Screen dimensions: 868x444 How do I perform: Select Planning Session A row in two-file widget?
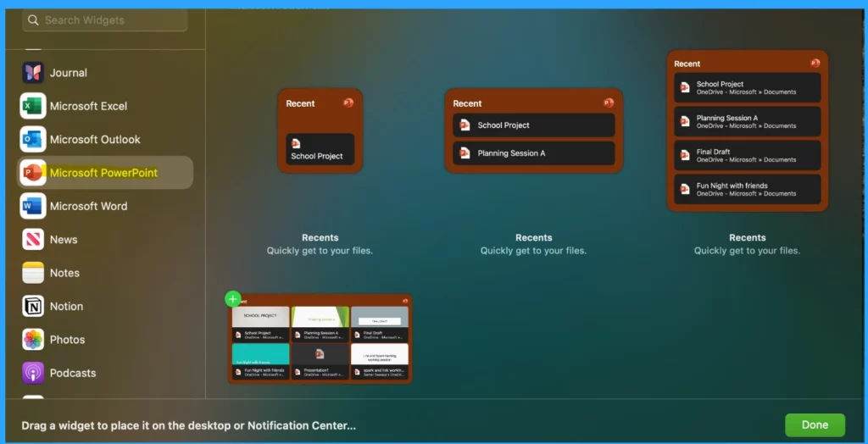534,153
